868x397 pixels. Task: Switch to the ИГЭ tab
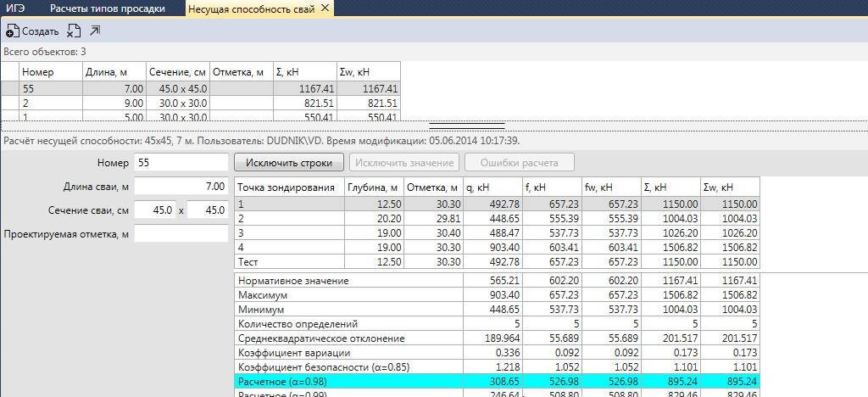click(15, 8)
